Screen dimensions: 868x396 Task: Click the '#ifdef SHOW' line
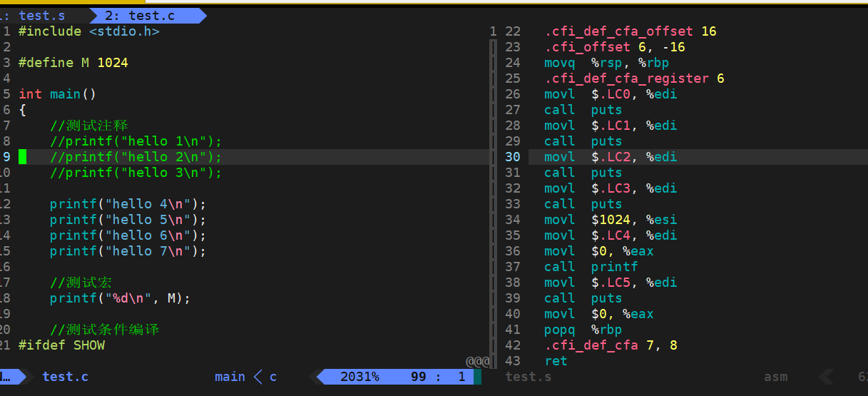(61, 345)
